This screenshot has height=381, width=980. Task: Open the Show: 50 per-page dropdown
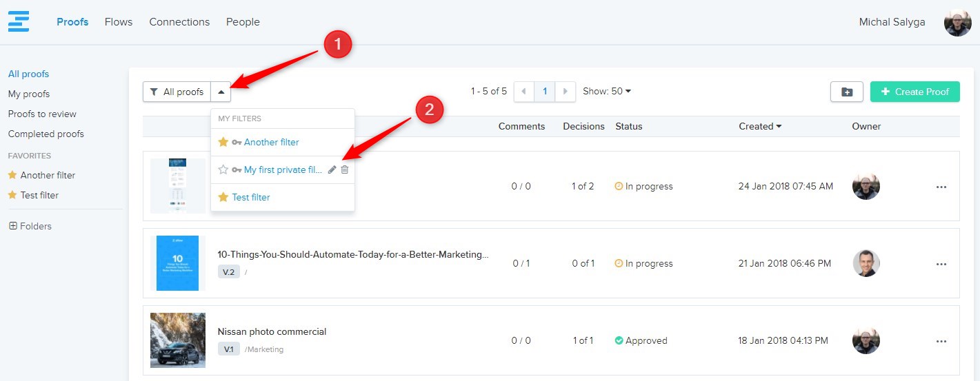(x=607, y=92)
